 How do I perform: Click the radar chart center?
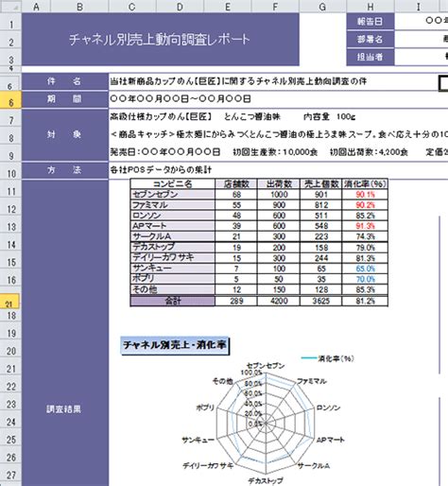pyautogui.click(x=266, y=423)
